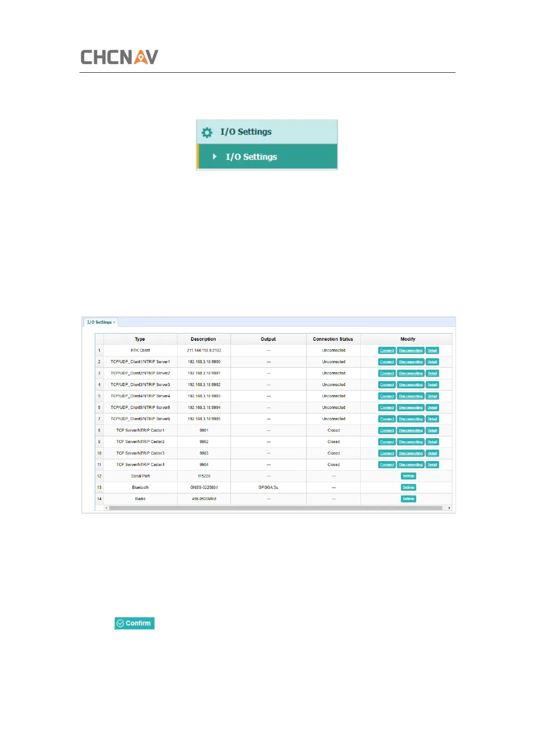
Task: Open the highlighted I/O Settings submenu item
Action: 267,157
